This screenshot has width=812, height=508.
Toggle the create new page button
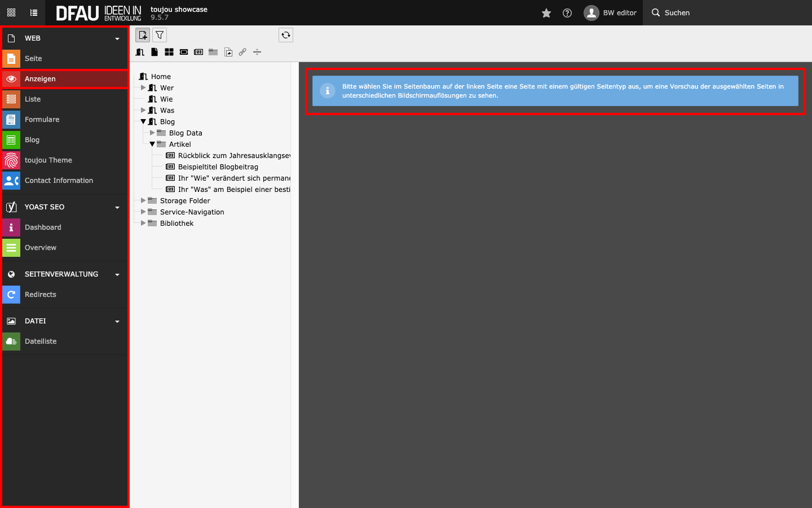click(x=143, y=35)
